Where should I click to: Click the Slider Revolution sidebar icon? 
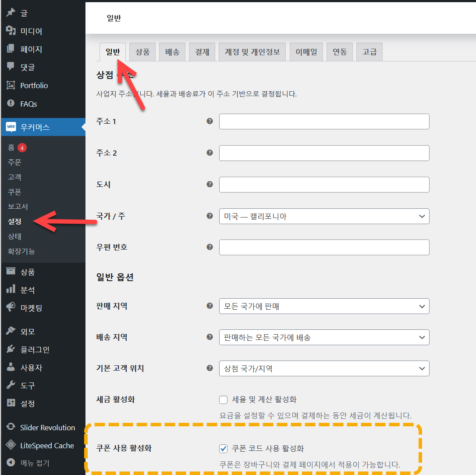click(11, 427)
